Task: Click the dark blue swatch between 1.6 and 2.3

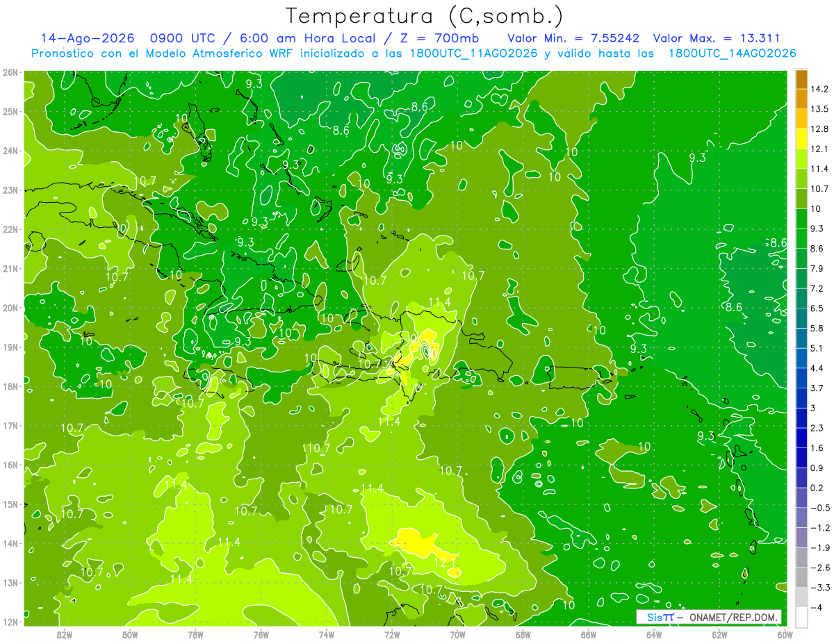Action: (801, 438)
